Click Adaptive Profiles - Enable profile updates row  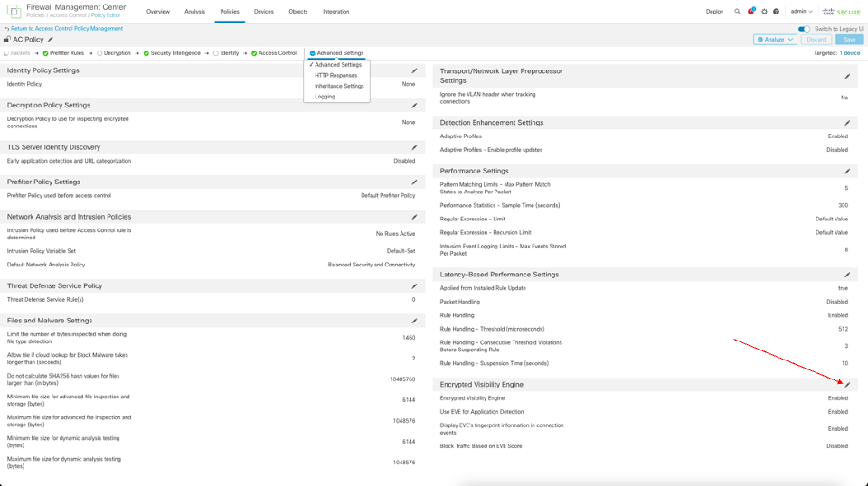point(645,150)
